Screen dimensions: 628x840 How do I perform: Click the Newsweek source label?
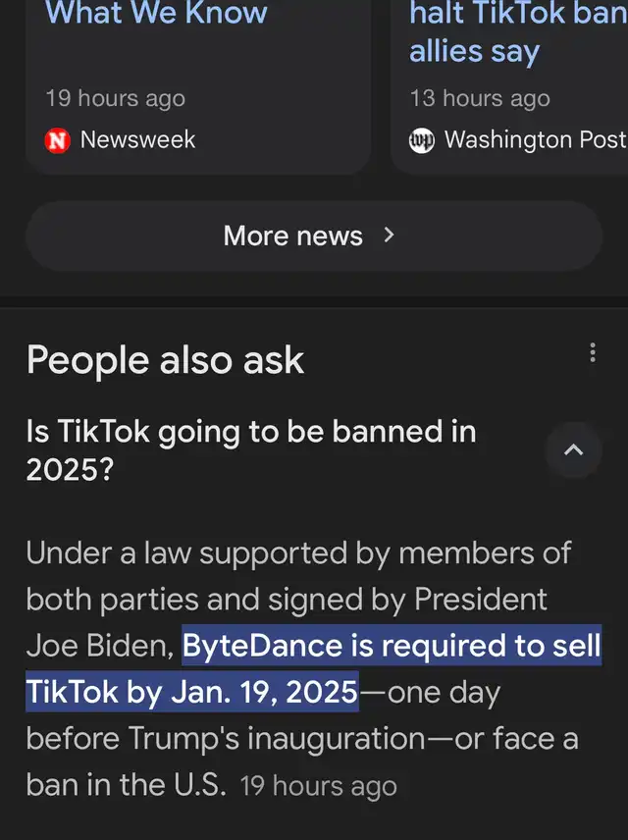click(x=137, y=140)
